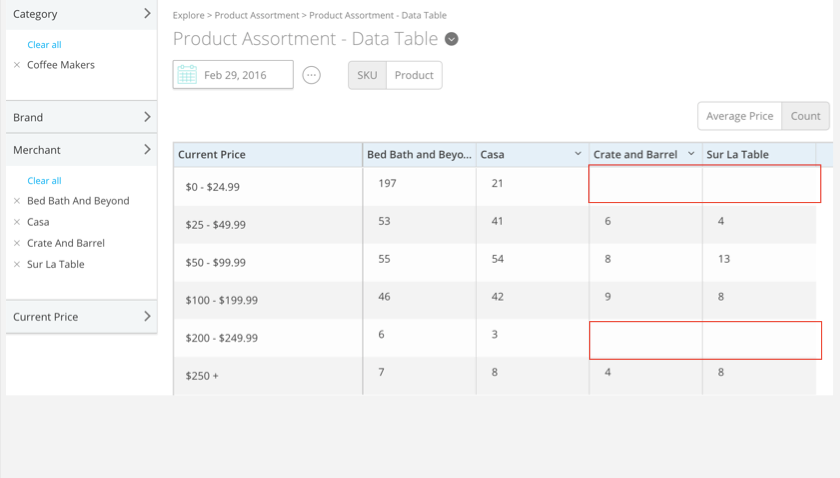This screenshot has width=840, height=478.
Task: Switch to SKU view
Action: [x=367, y=75]
